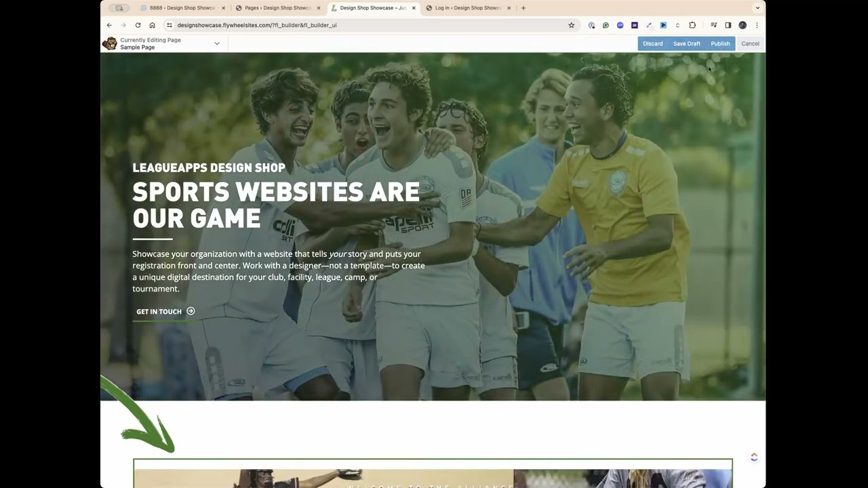
Task: Close the active Design Shop Showcase tab
Action: tap(414, 8)
